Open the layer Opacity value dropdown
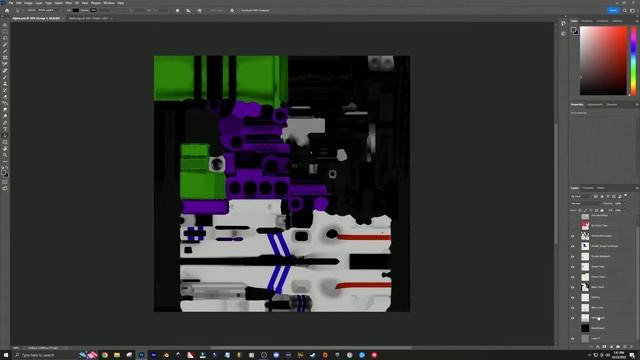 click(618, 203)
